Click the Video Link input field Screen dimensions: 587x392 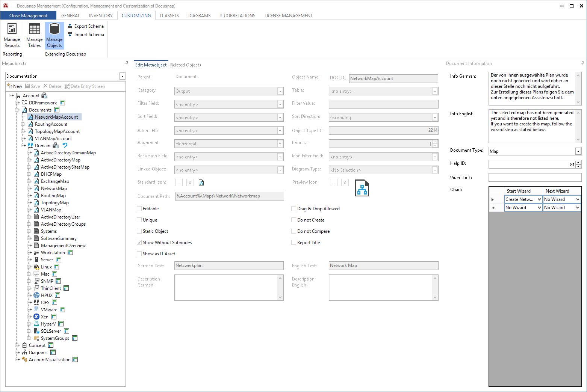click(x=535, y=178)
